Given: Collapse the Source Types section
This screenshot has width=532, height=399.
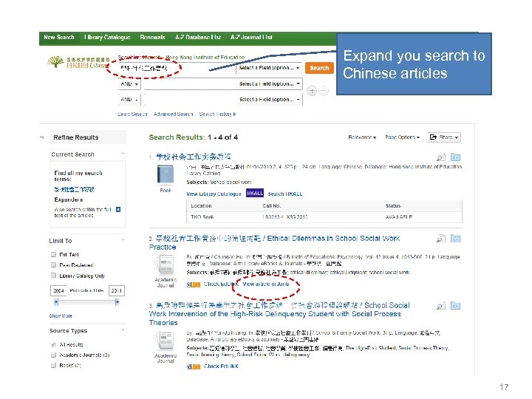Looking at the screenshot, I should [x=123, y=330].
